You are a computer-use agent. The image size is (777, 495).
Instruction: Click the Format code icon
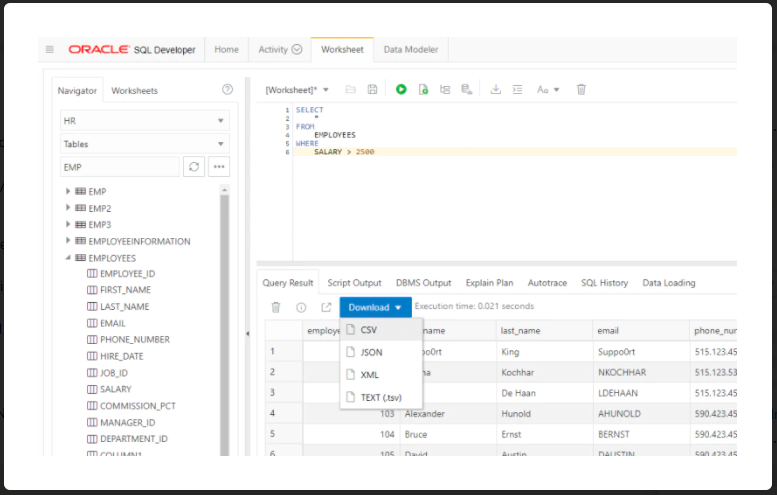[x=517, y=89]
